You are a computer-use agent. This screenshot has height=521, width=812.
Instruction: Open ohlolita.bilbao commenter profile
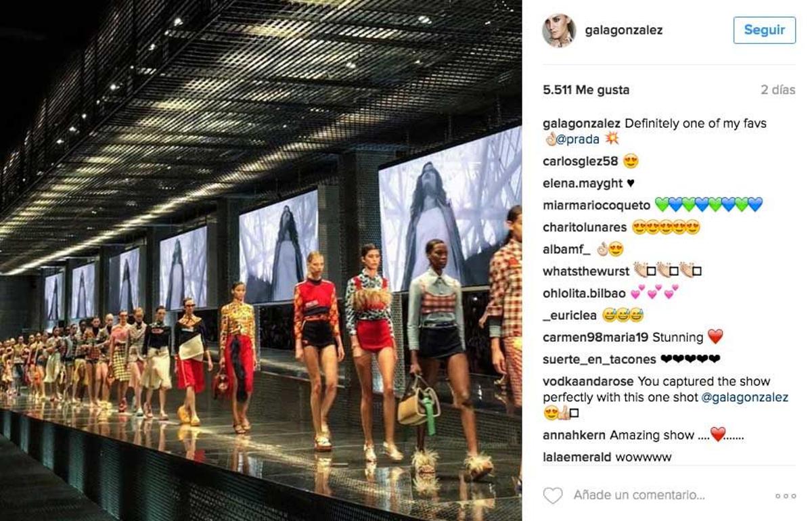coord(584,293)
